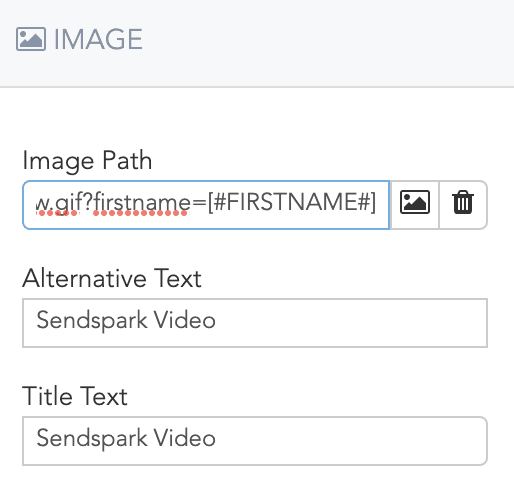Image resolution: width=514 pixels, height=496 pixels.
Task: Place cursor on the [#FIRSTNAME#] merge tag
Action: pos(292,202)
